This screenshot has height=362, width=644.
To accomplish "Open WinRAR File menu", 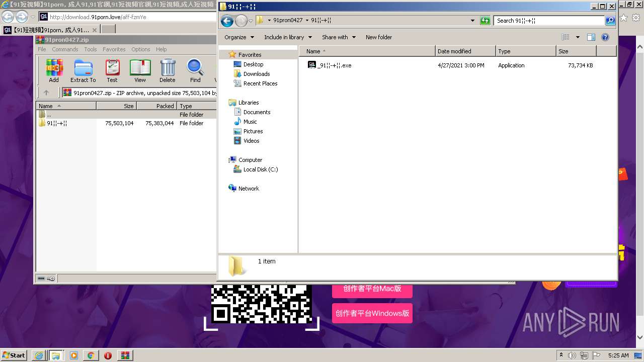I will [42, 49].
